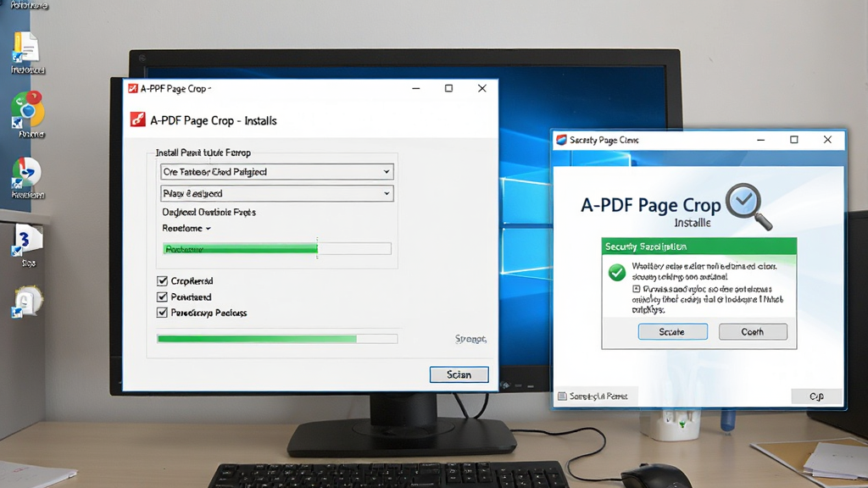Viewport: 868px width, 488px height.
Task: Open the topmost document desktop shortcut
Action: [x=26, y=47]
